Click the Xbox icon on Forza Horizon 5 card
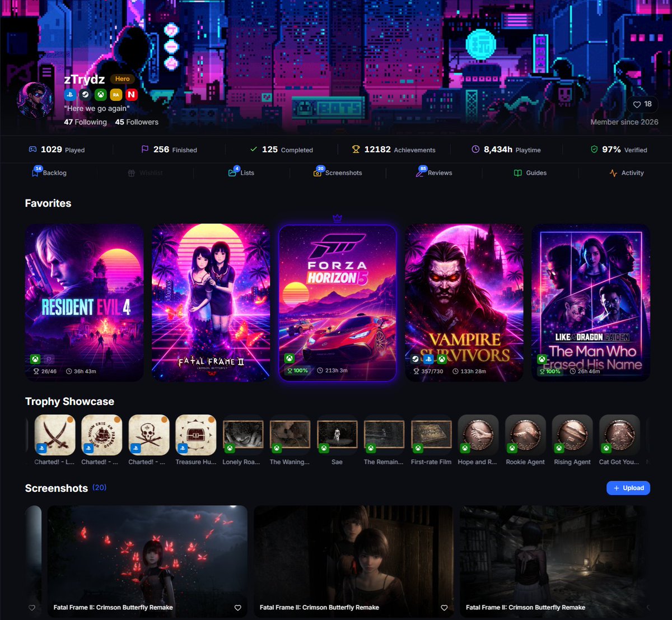Viewport: 672px width, 620px height. 289,358
